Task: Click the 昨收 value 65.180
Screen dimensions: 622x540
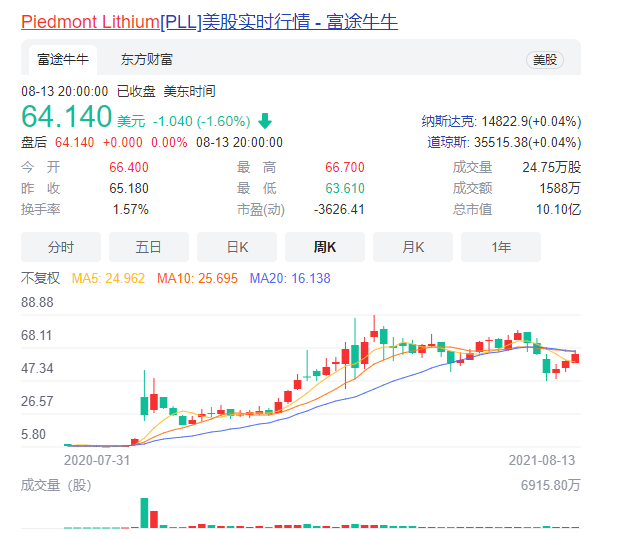Action: 129,188
